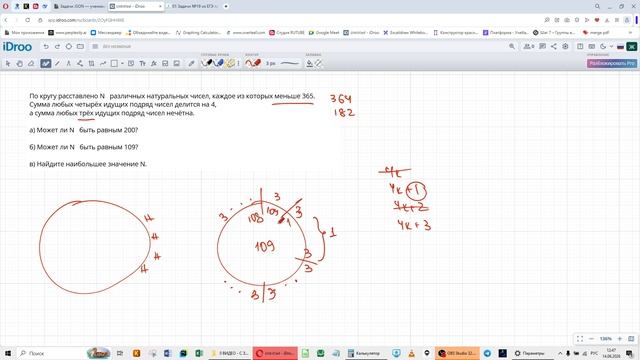This screenshot has height=360, width=640.
Task: Select the rectangle shape tool
Action: [114, 63]
